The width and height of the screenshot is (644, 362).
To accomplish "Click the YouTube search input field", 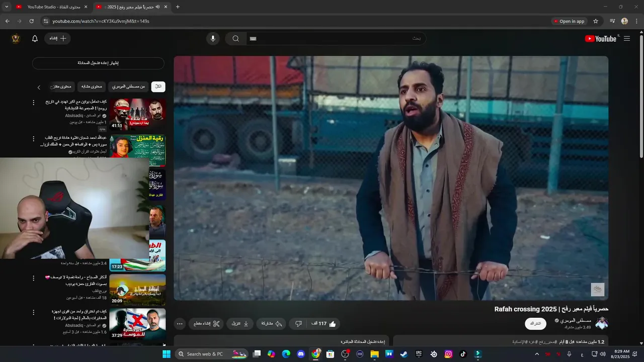I will [x=336, y=39].
